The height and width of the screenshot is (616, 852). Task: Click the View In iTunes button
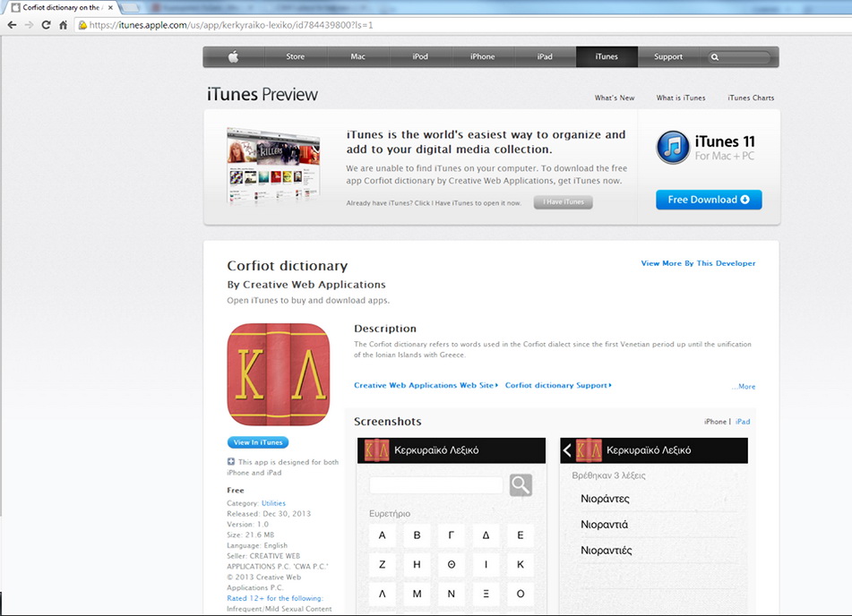point(258,442)
